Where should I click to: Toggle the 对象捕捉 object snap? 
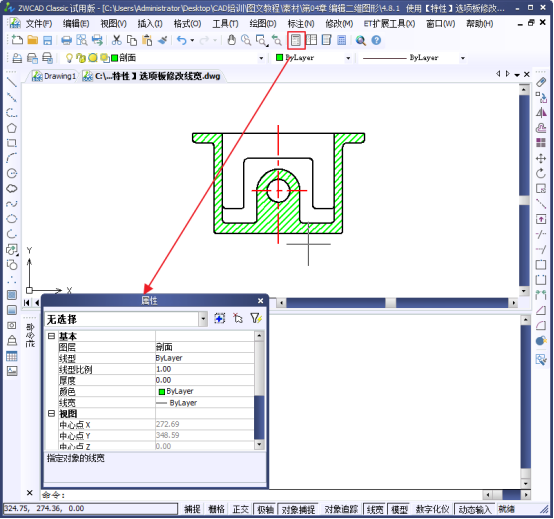click(x=298, y=509)
